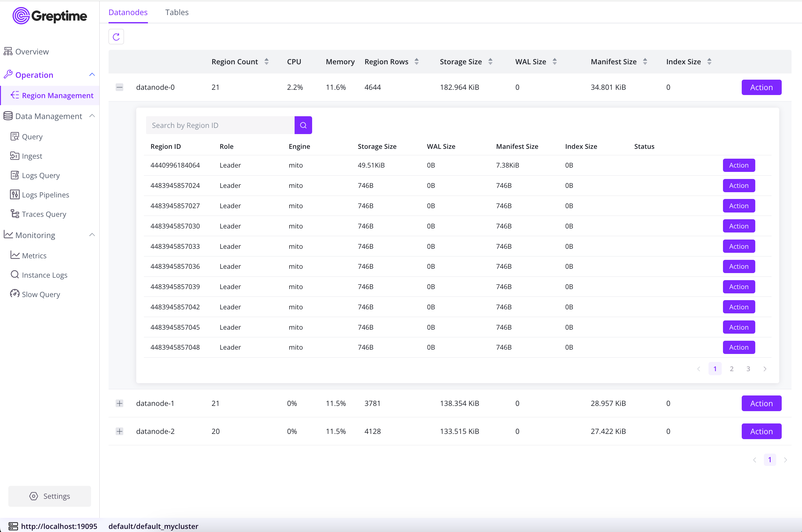Click the Search by Region ID field
Image resolution: width=802 pixels, height=532 pixels.
(220, 125)
